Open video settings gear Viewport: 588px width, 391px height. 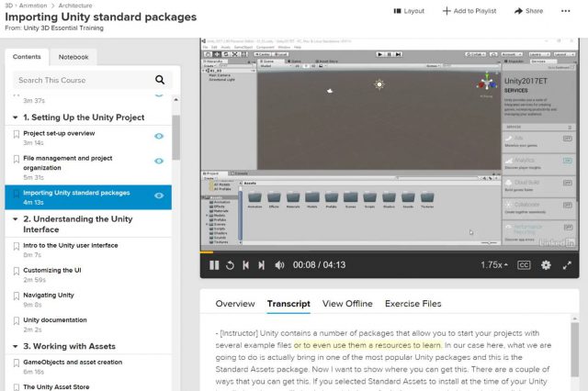pyautogui.click(x=546, y=265)
